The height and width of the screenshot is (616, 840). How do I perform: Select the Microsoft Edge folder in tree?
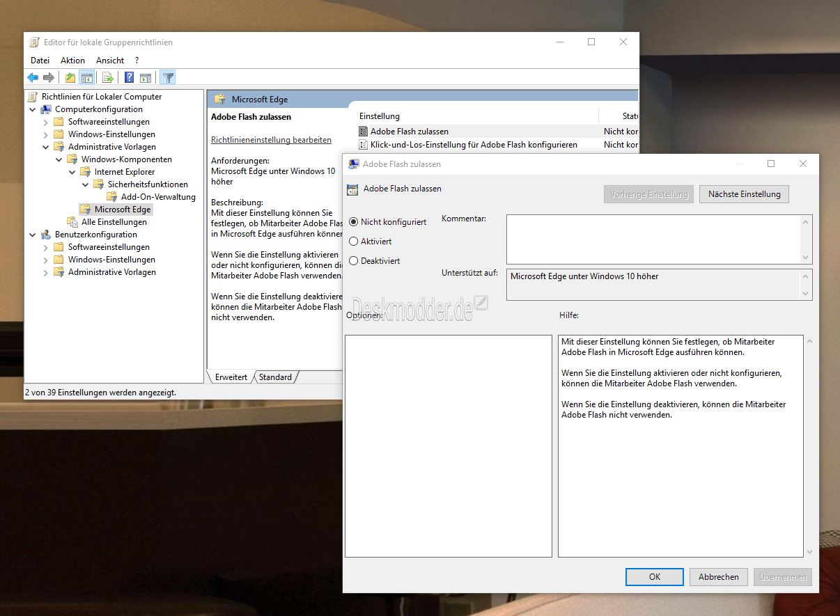[x=122, y=210]
